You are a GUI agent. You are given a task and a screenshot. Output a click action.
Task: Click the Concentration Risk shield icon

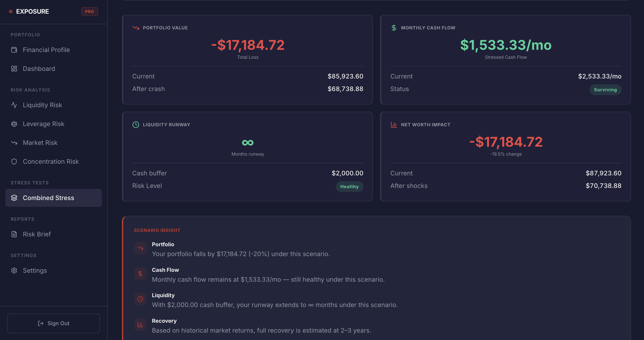click(14, 161)
